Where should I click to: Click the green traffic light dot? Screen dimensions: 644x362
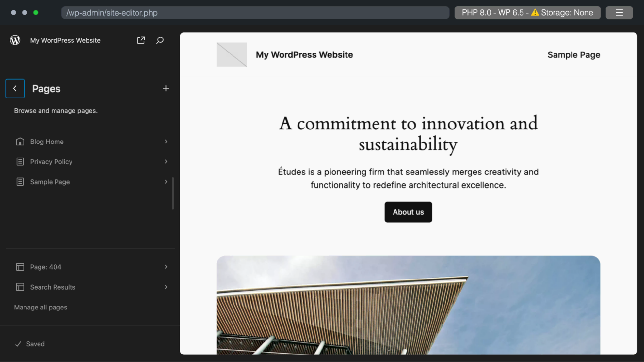pyautogui.click(x=36, y=12)
